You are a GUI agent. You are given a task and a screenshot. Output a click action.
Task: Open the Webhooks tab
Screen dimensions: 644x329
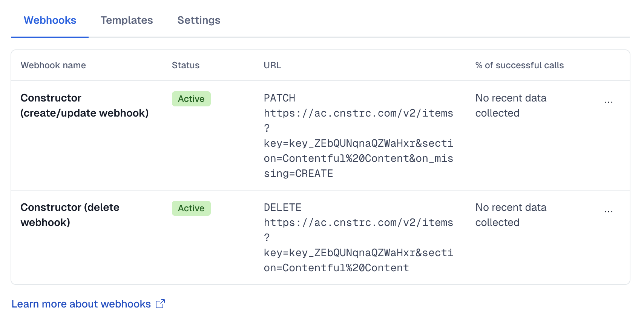(x=50, y=20)
